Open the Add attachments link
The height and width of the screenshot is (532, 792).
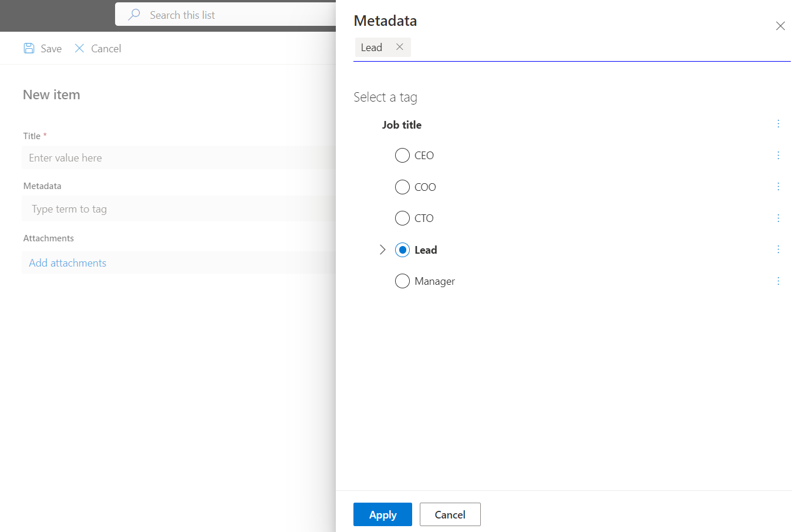67,262
